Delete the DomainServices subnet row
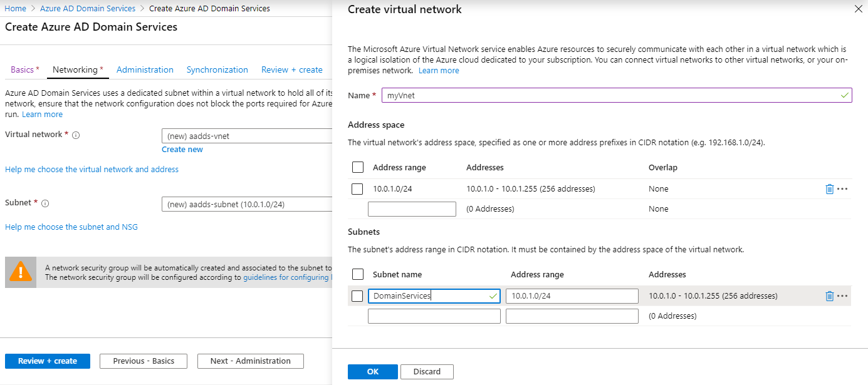 pyautogui.click(x=829, y=296)
